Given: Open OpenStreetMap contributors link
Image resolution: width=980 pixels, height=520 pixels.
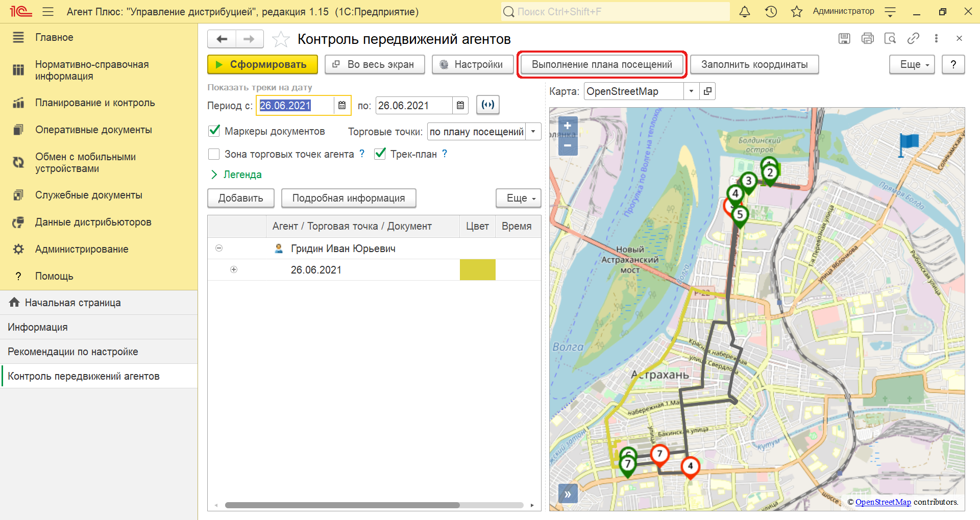Looking at the screenshot, I should tap(883, 502).
